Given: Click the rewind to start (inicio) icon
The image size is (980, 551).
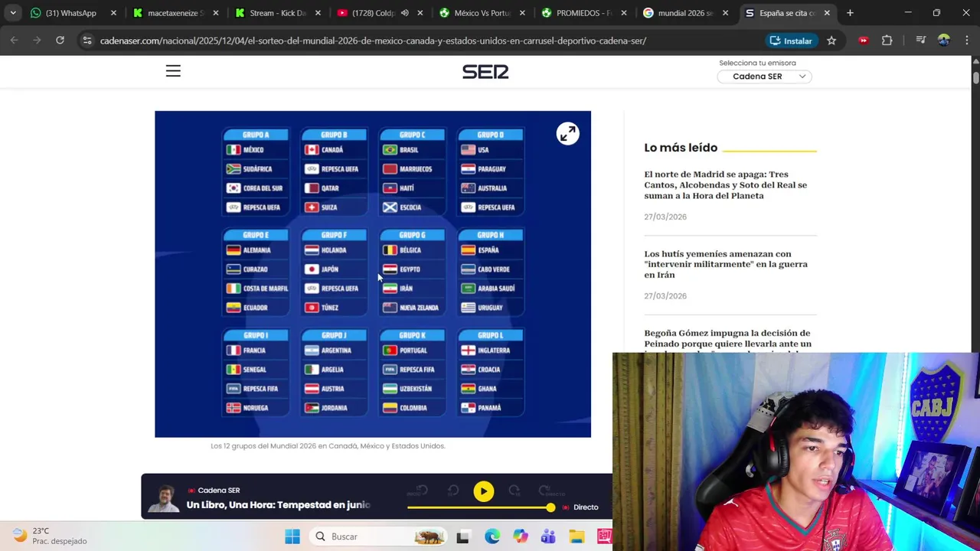Looking at the screenshot, I should click(421, 491).
